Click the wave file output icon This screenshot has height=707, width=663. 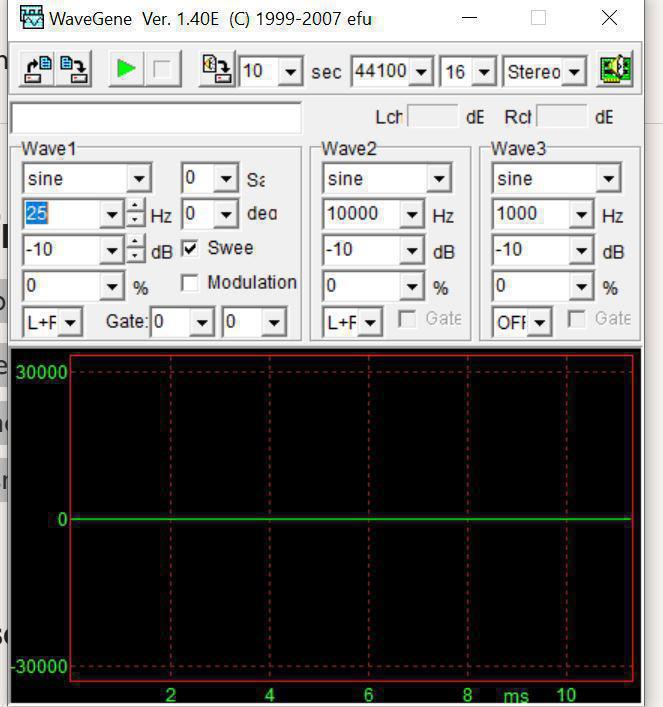coord(216,70)
